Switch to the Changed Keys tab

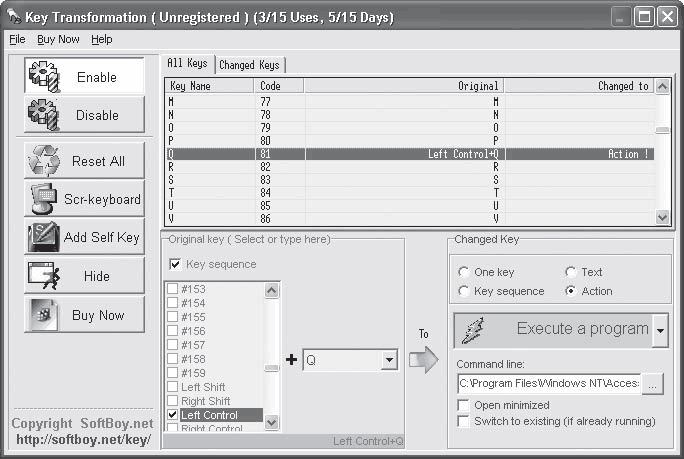point(250,65)
